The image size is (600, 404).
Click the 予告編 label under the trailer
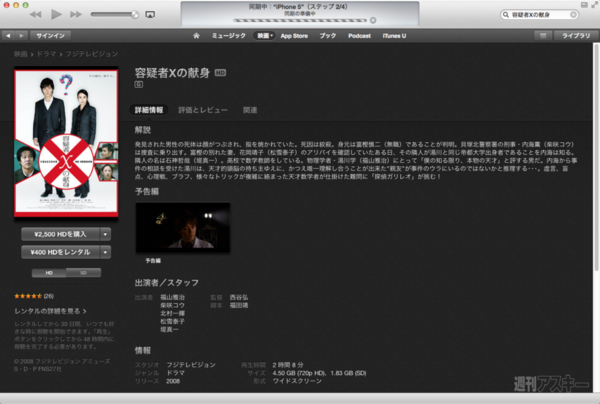[153, 261]
